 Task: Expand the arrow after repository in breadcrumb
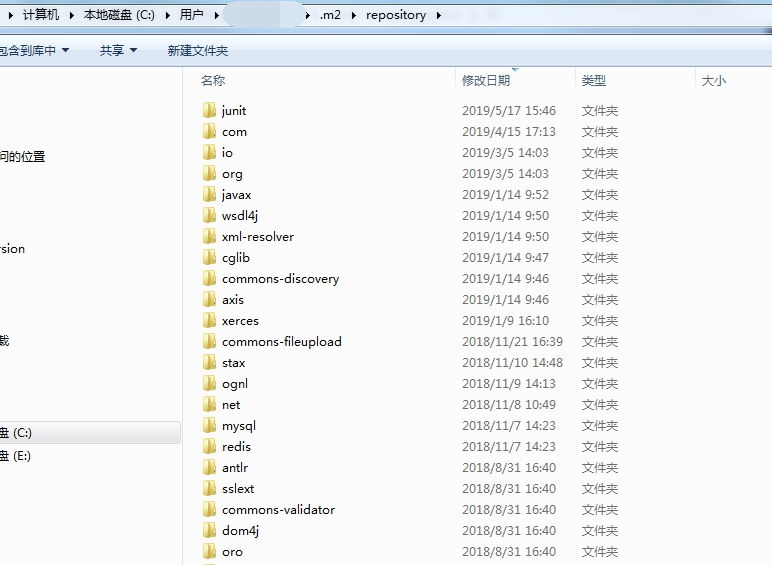click(438, 15)
